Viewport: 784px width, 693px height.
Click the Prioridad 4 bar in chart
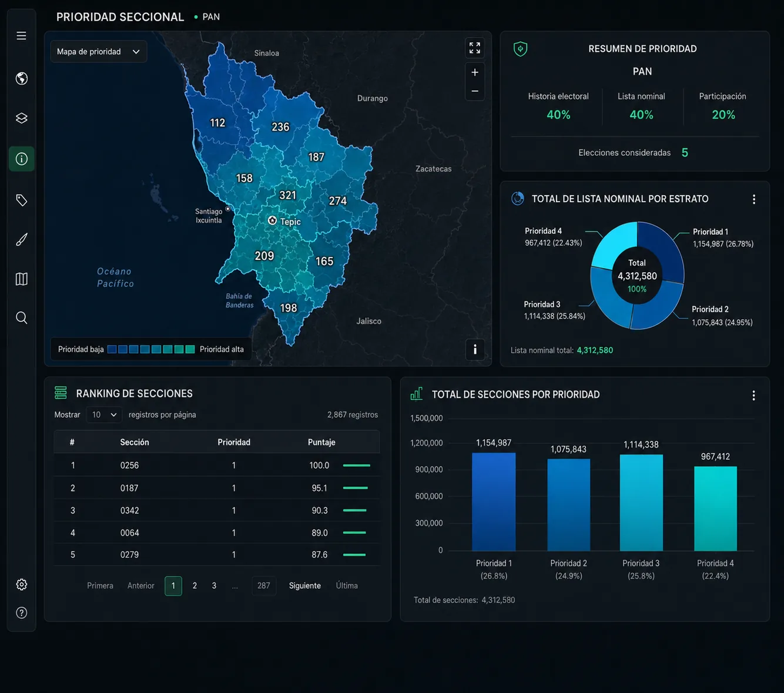(x=715, y=508)
